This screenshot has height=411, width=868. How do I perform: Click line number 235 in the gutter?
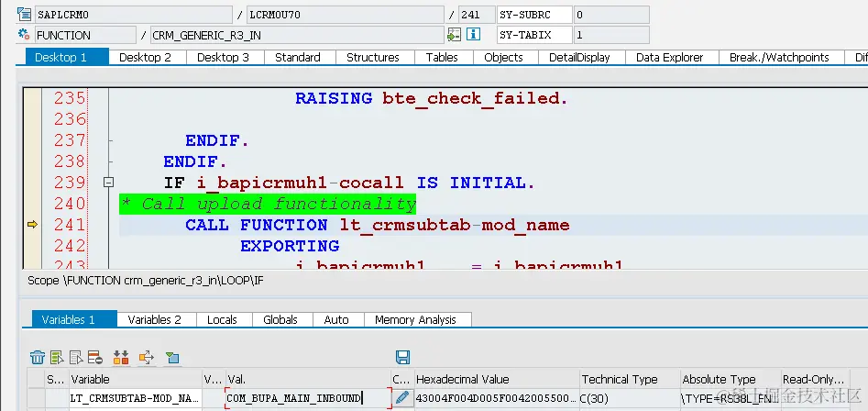pos(71,98)
